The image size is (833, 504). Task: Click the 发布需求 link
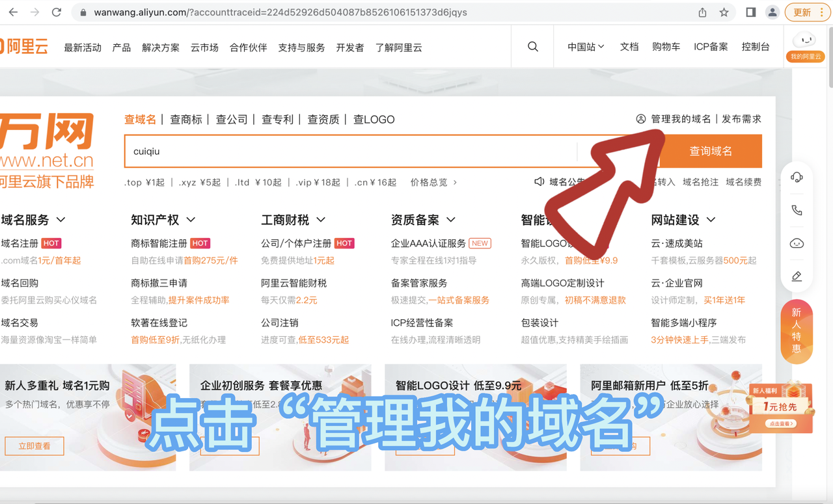coord(741,119)
